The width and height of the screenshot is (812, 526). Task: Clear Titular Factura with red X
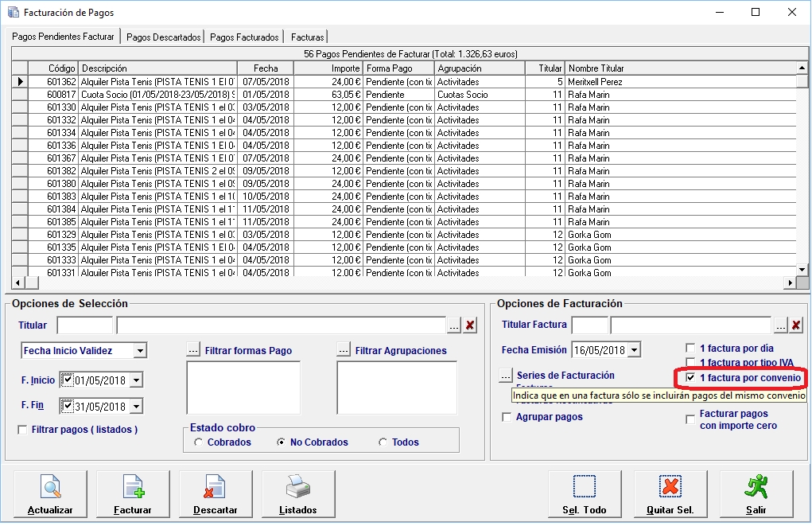[796, 325]
